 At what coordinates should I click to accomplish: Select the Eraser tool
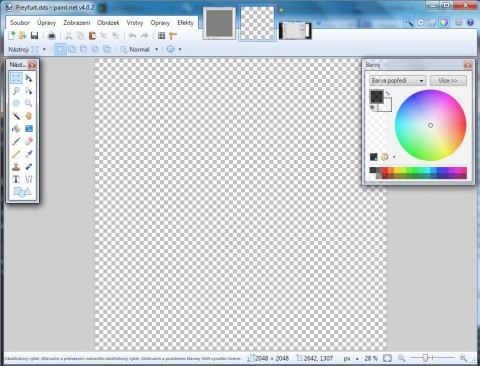[29, 141]
